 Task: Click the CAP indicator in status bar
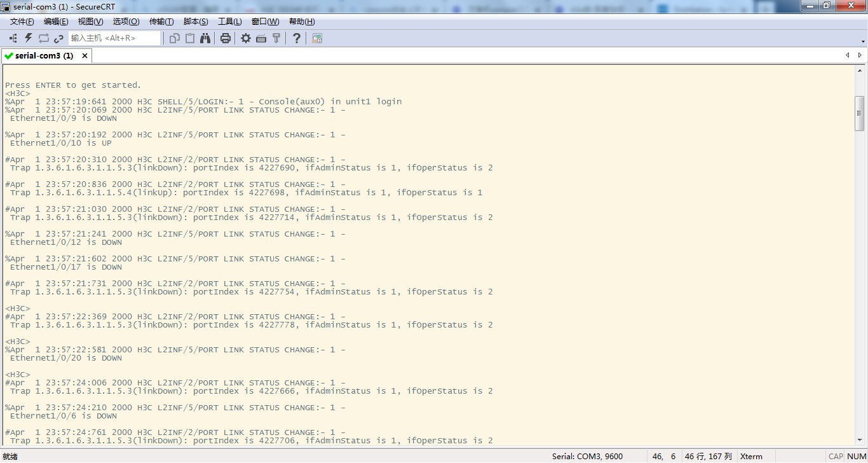coord(836,457)
